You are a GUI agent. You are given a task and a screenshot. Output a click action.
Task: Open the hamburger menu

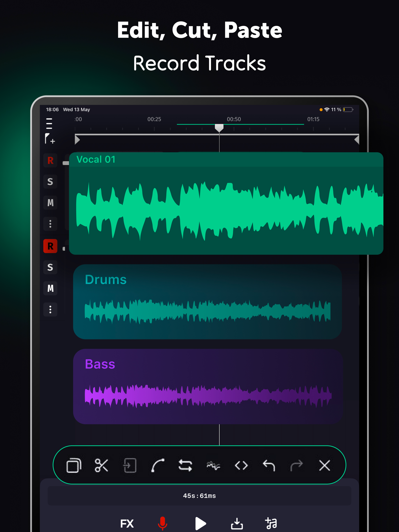49,123
